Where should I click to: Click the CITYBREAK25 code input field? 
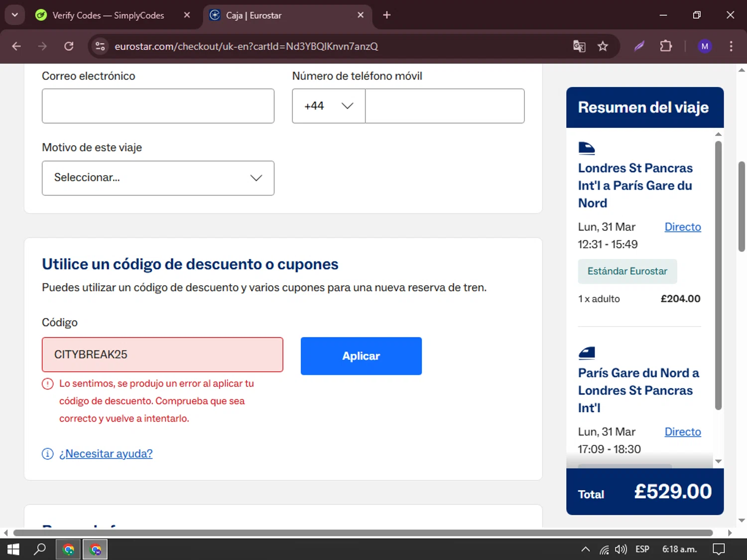[x=162, y=354]
